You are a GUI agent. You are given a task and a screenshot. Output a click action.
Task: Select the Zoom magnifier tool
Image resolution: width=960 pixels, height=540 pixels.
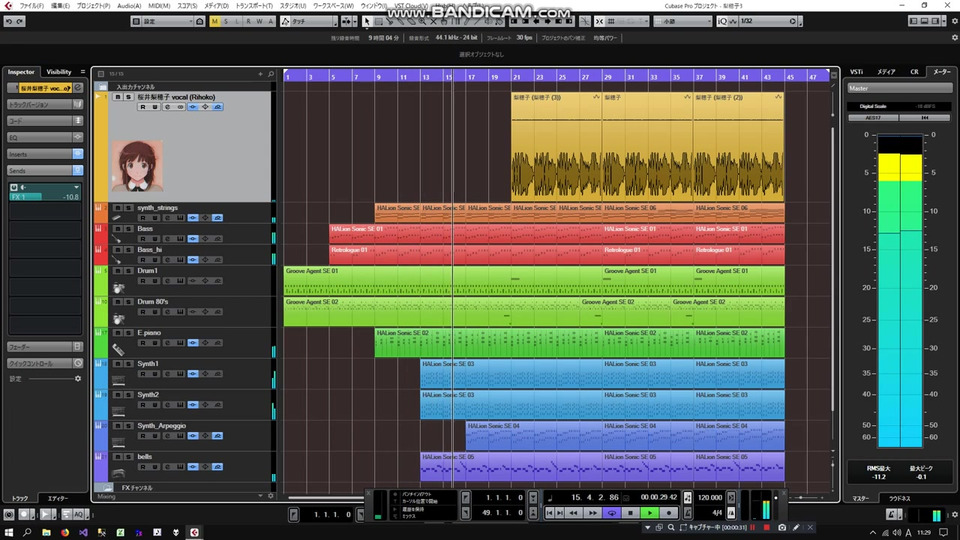tap(422, 21)
